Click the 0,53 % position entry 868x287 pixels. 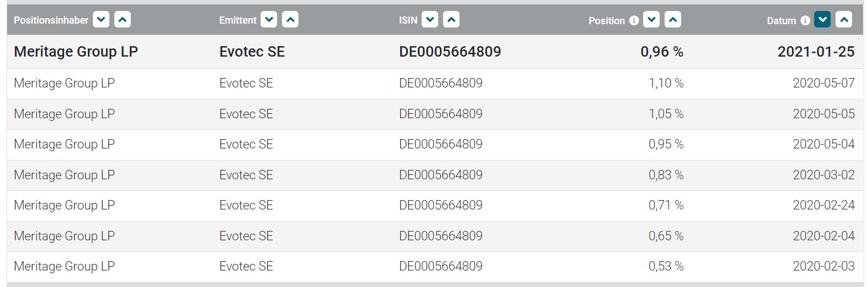pyautogui.click(x=666, y=266)
